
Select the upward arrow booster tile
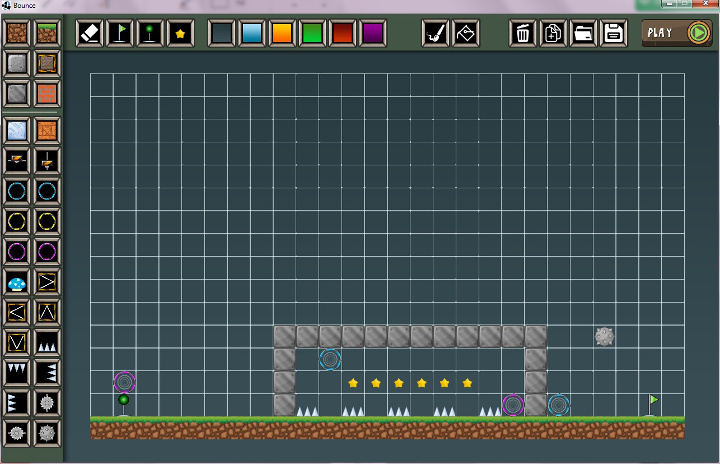(47, 312)
